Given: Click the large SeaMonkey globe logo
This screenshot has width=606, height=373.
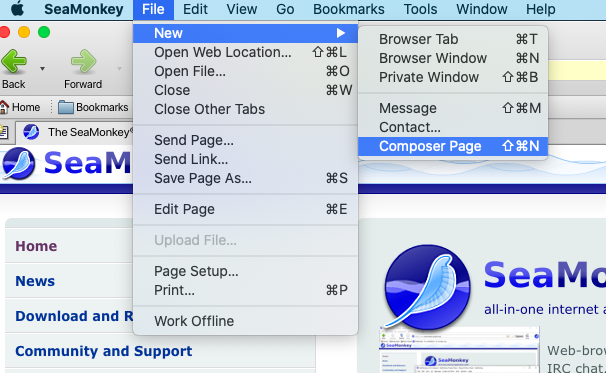Looking at the screenshot, I should coord(427,287).
